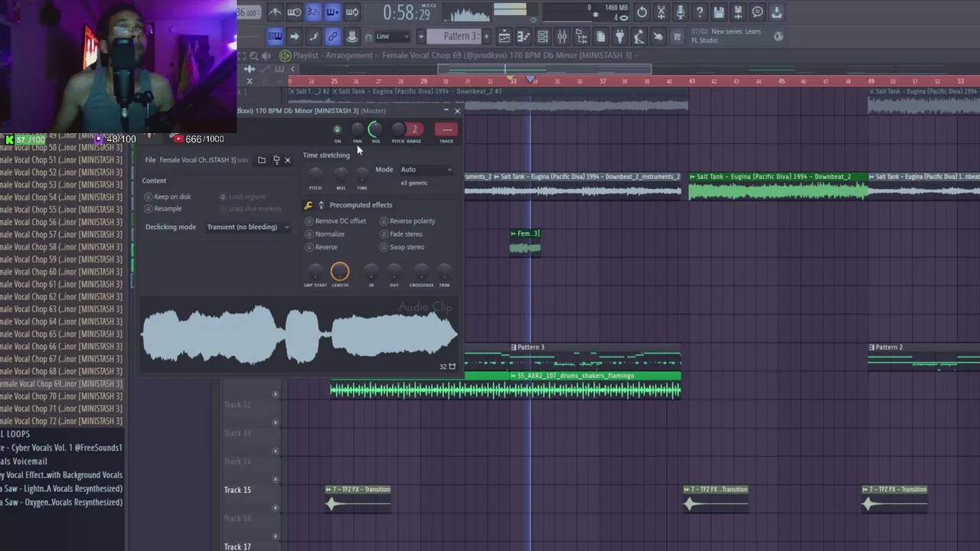980x551 pixels.
Task: Click the folder icon to load sample file
Action: tap(262, 160)
